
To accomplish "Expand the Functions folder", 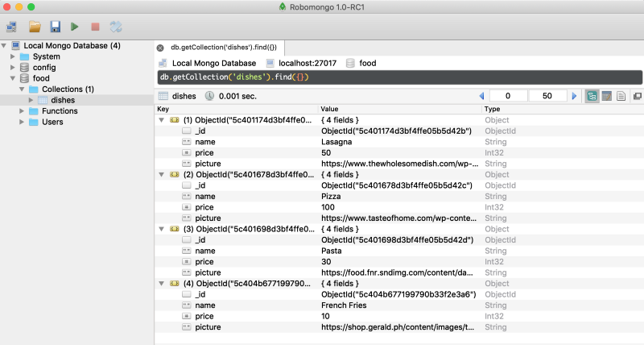I will pos(22,111).
